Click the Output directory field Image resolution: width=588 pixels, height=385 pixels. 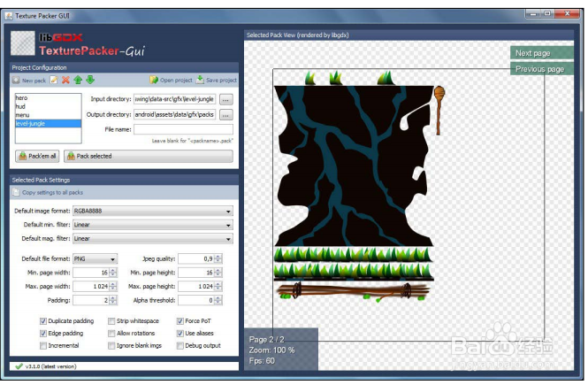coord(175,114)
